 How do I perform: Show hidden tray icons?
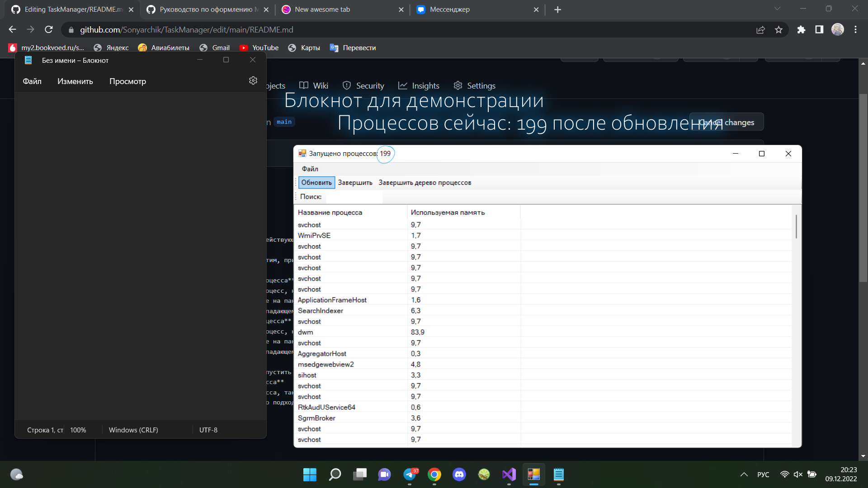tap(744, 474)
